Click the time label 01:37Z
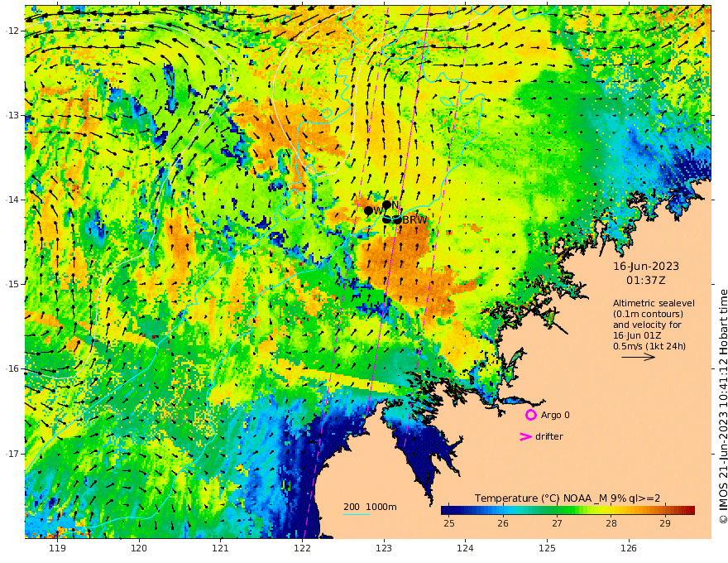This screenshot has width=728, height=563. 646,281
